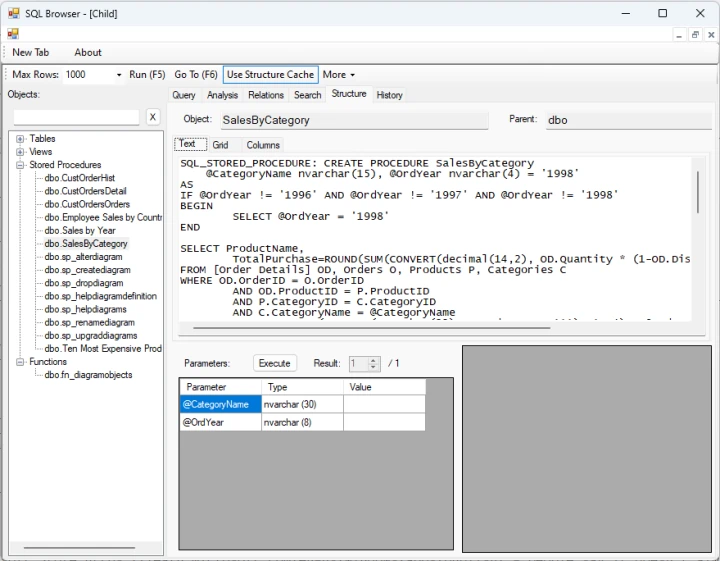Switch to the Search tab
720x561 pixels.
pyautogui.click(x=308, y=95)
